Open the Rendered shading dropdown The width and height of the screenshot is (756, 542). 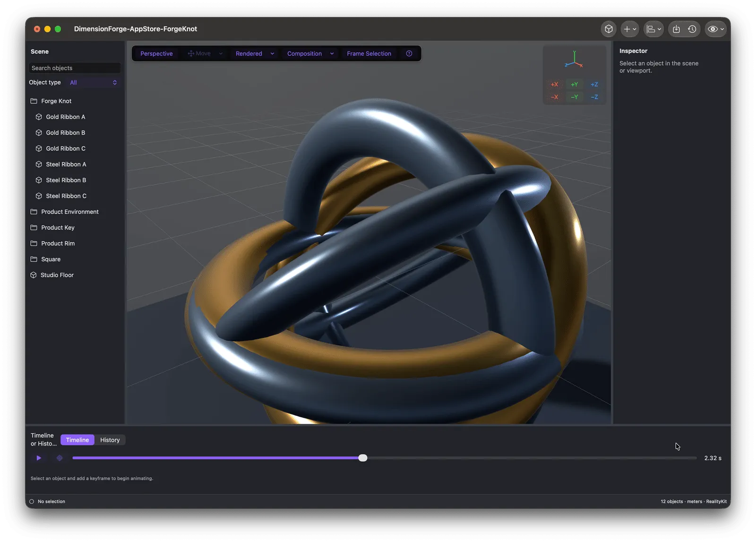[255, 53]
